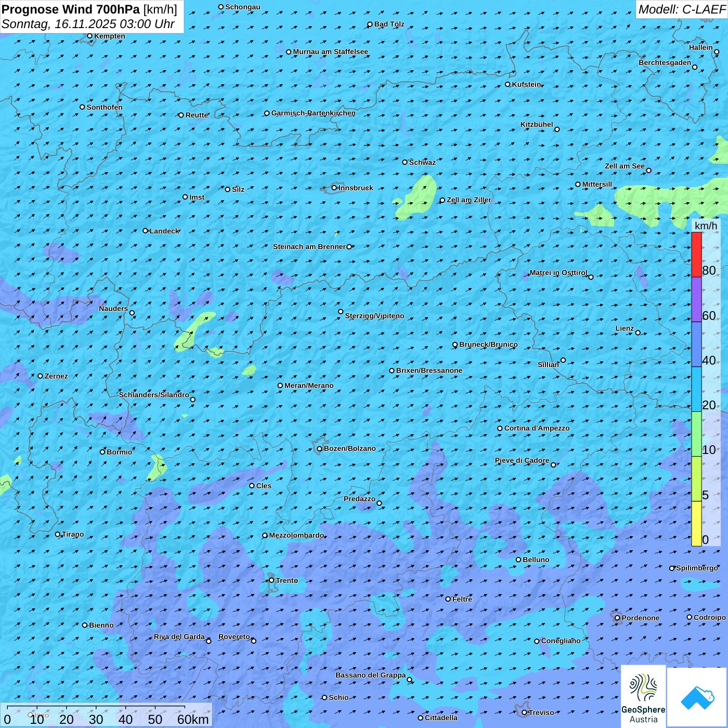Click the 'Riva del Garda' label
Screen dimensions: 728x728
(x=179, y=636)
